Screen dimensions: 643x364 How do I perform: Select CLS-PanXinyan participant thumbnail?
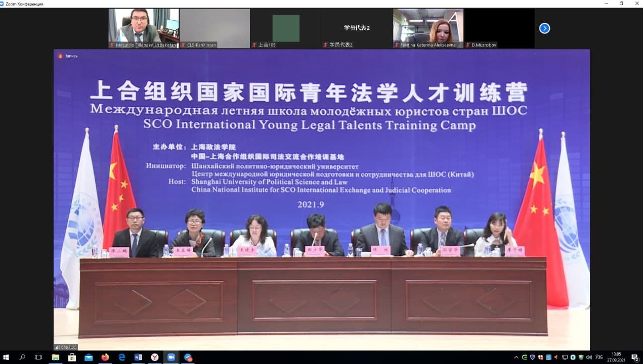215,28
